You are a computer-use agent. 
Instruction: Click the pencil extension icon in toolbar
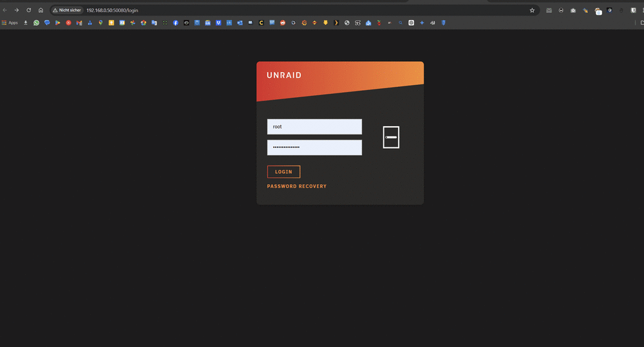(x=585, y=10)
